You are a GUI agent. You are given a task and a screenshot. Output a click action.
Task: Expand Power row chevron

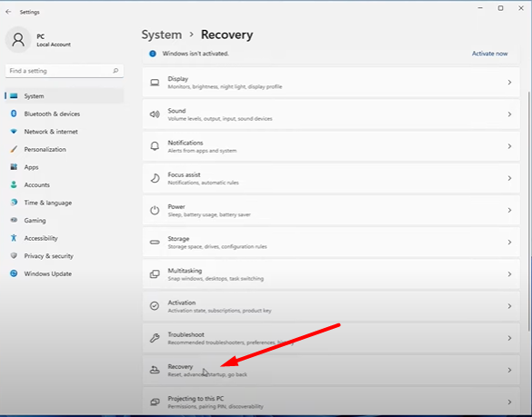509,210
